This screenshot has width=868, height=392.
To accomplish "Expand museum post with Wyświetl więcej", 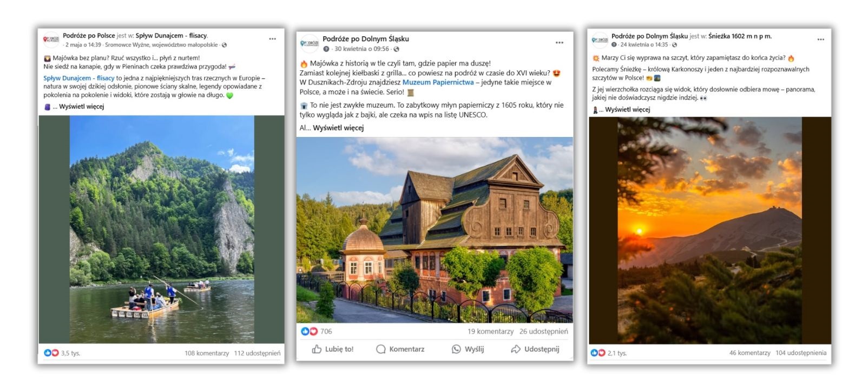I will coord(338,128).
